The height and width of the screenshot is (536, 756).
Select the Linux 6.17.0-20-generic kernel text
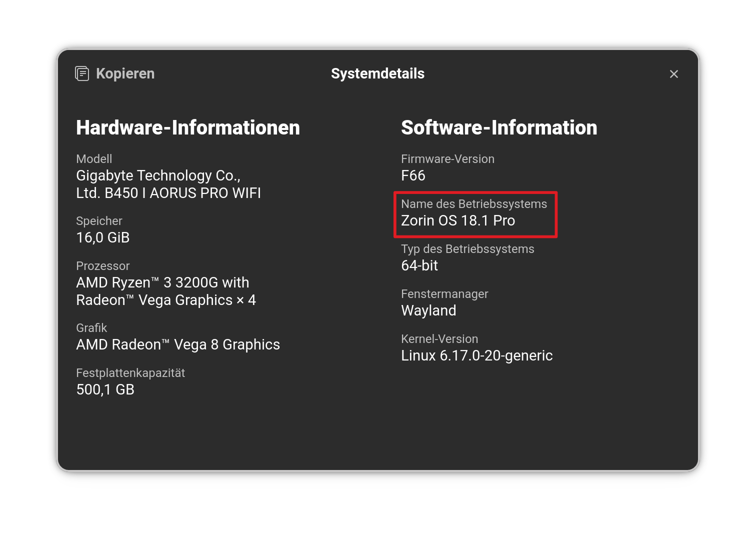click(476, 355)
